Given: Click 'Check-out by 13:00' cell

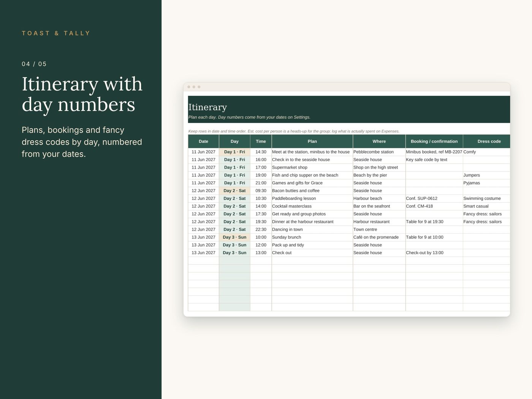Looking at the screenshot, I should point(434,253).
